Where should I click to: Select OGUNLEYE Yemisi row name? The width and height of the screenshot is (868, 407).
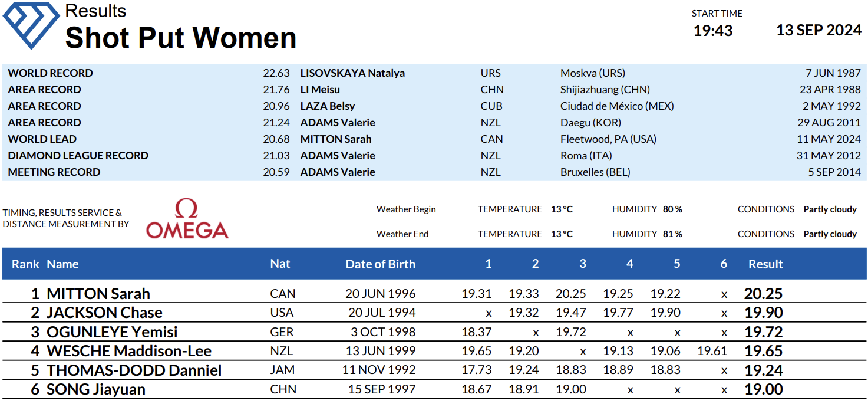pyautogui.click(x=112, y=332)
